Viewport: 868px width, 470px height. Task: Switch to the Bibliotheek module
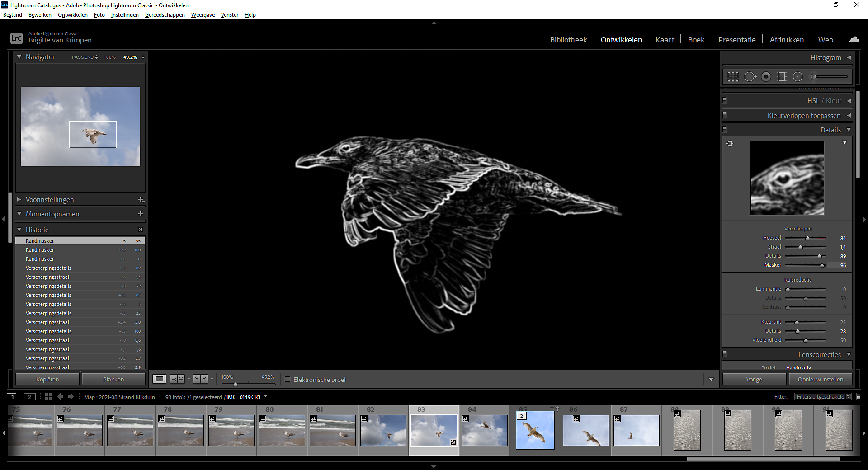(568, 40)
